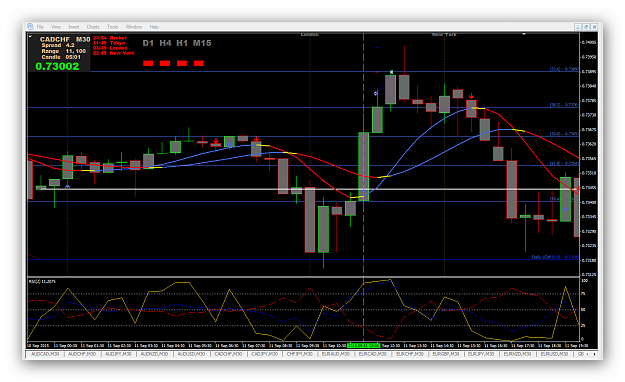Click the green highlighted time label on the time axis

point(364,345)
